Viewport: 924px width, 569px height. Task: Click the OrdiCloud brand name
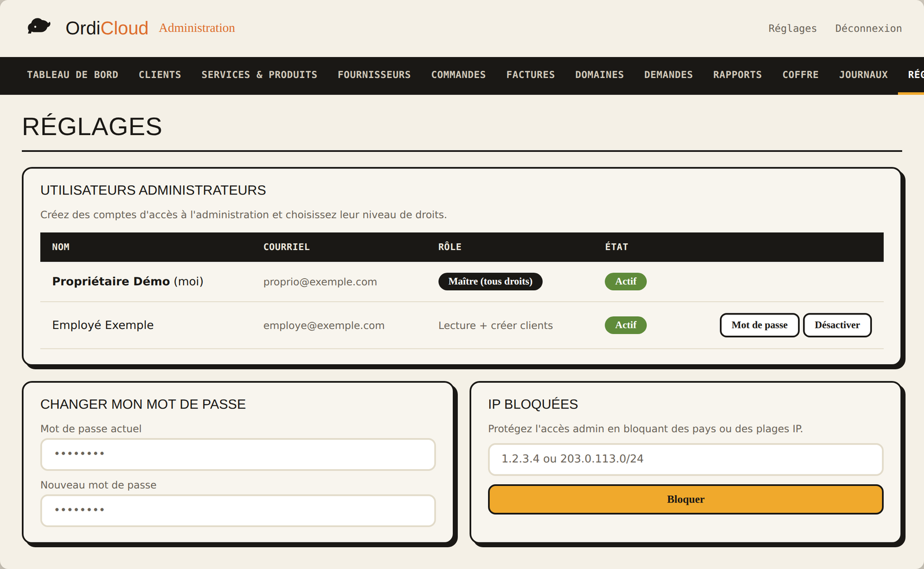click(107, 28)
